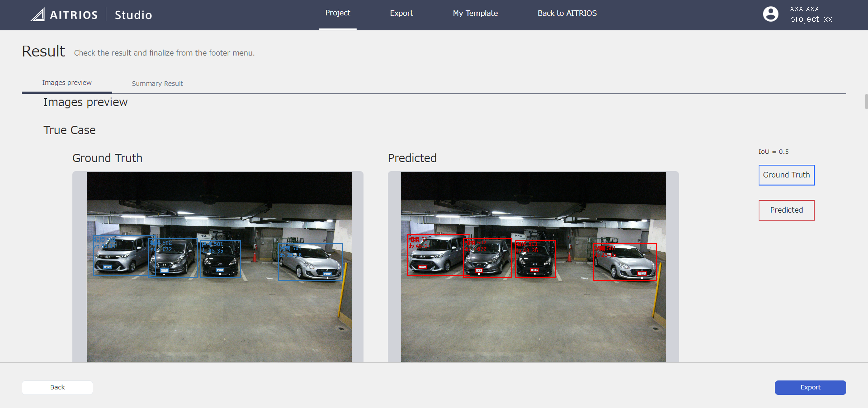Toggle the Ground Truth legend
The image size is (868, 408).
(786, 175)
